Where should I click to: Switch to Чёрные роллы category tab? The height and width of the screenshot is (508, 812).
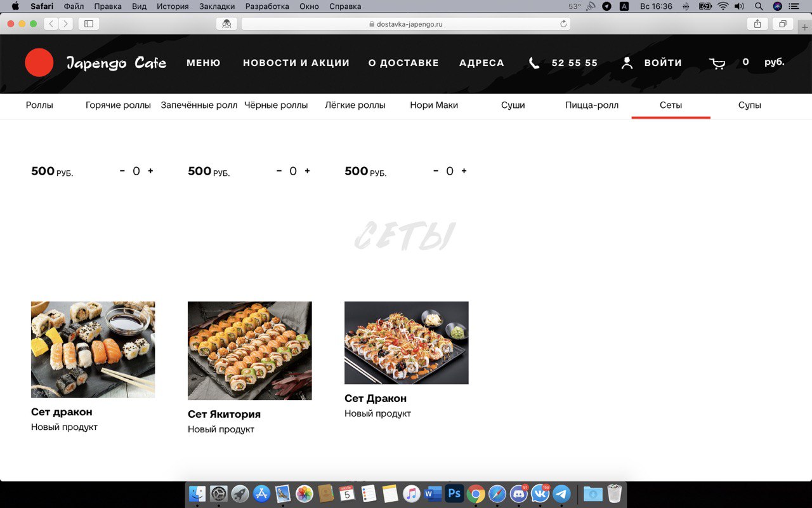click(276, 105)
